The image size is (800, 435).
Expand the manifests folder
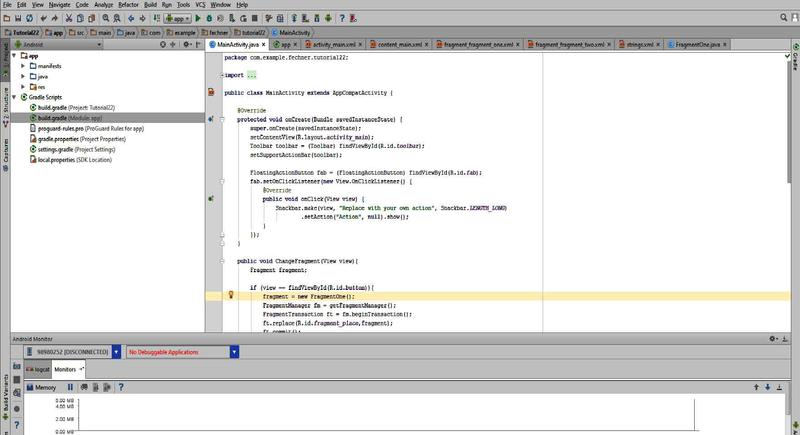point(23,66)
